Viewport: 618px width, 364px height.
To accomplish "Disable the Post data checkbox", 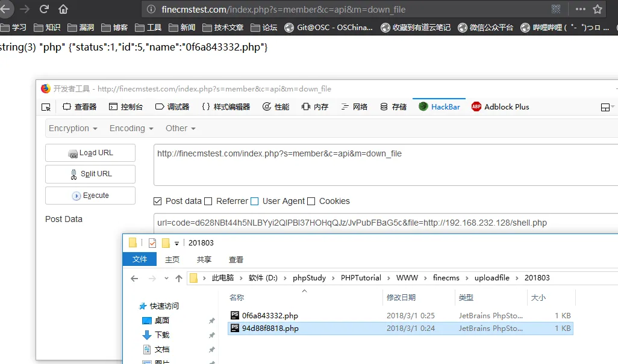I will point(157,201).
